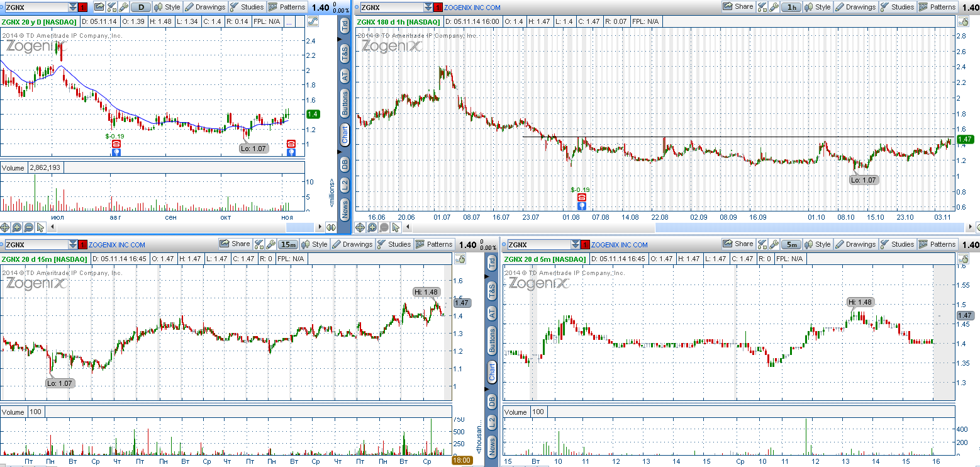Click the double arrow expand icon below the daily chart
980x467 pixels.
click(x=331, y=227)
